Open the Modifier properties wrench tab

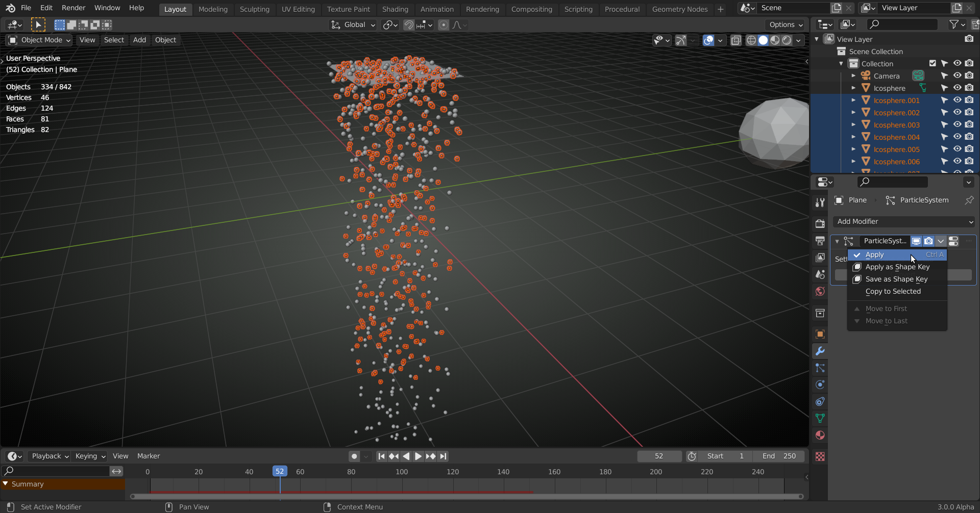point(820,351)
